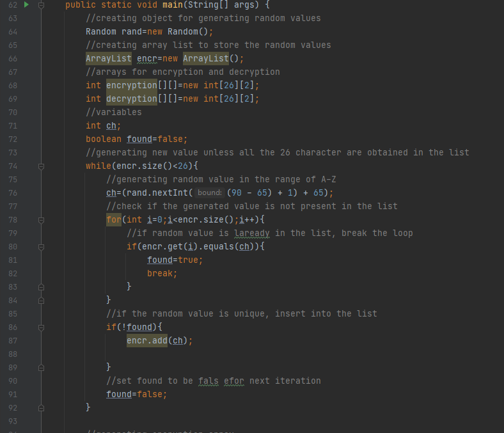The height and width of the screenshot is (433, 504).
Task: Collapse main method fold marker at line 62
Action: click(41, 5)
